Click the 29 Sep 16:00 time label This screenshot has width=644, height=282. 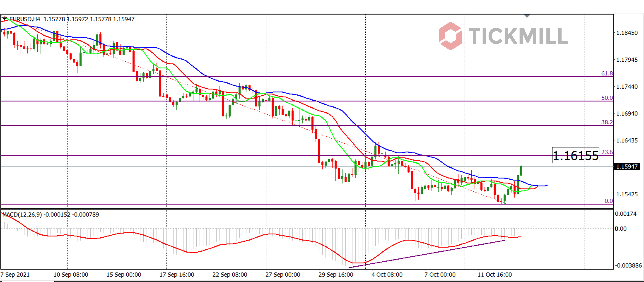click(x=336, y=275)
